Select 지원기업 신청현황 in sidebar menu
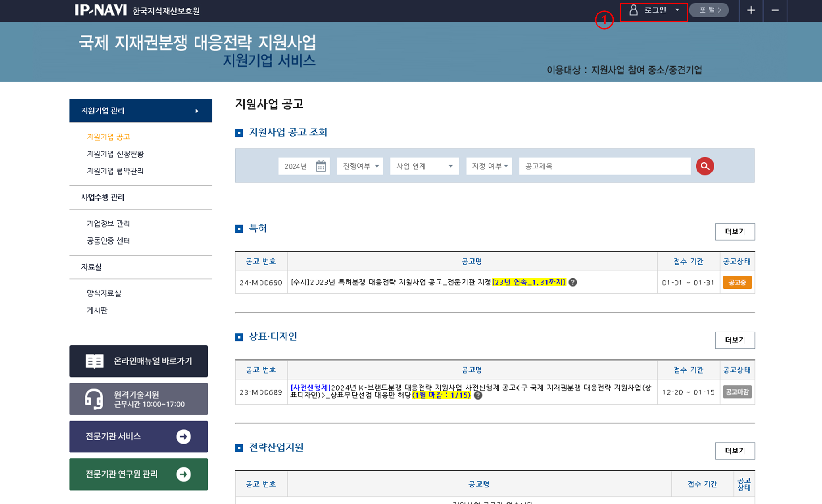This screenshot has width=822, height=504. coord(115,154)
